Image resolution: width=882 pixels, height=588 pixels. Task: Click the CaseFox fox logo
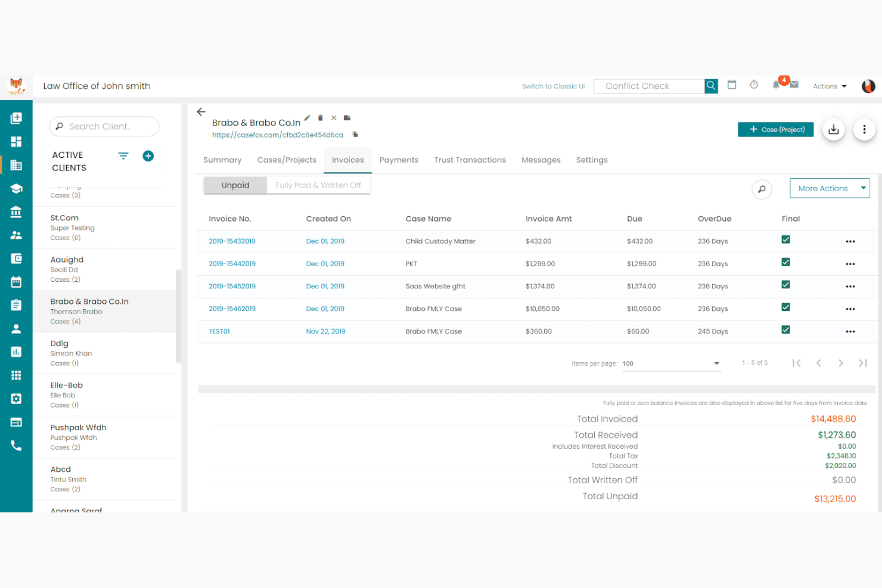tap(16, 86)
